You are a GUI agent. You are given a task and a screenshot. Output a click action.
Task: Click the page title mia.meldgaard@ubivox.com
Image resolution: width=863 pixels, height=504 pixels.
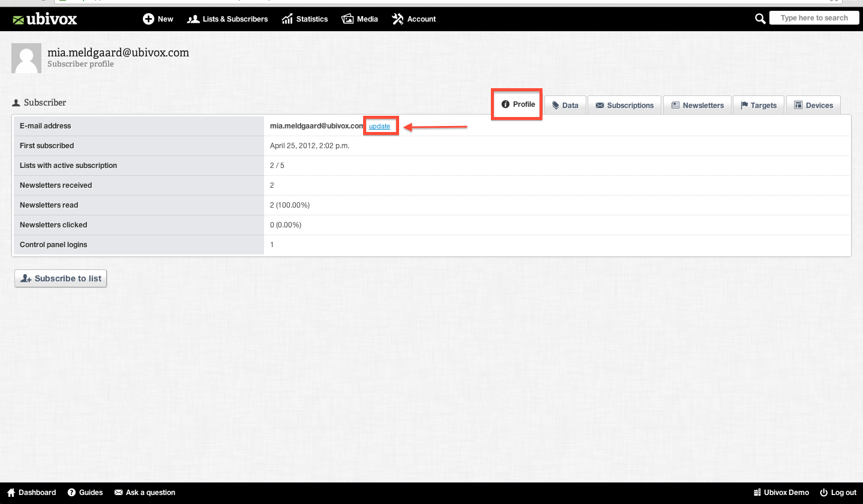tap(118, 53)
